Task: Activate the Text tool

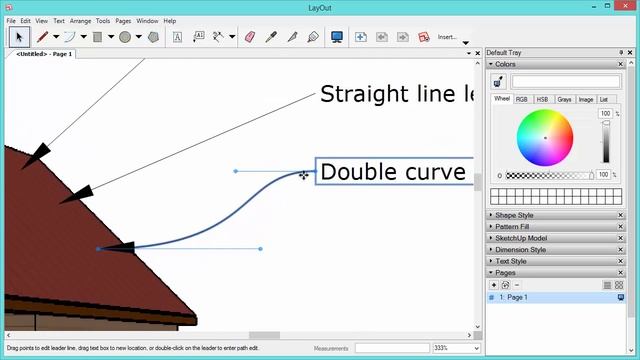Action: pos(177,37)
